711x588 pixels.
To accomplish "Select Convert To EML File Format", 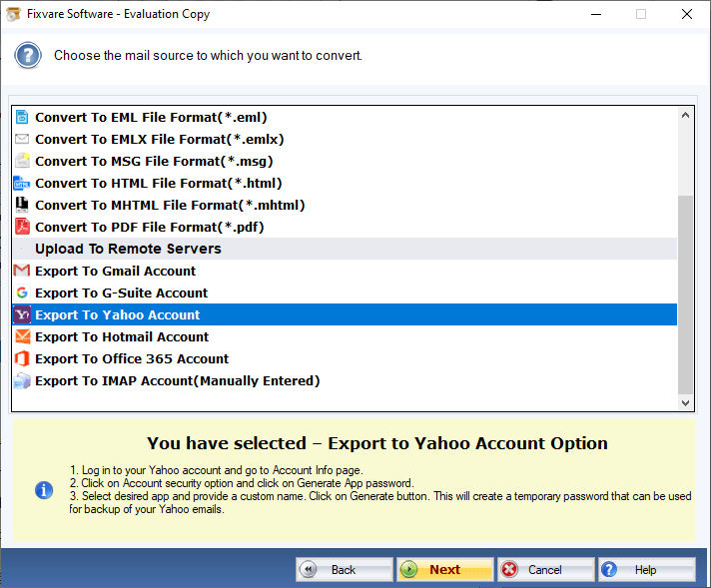I will tap(345, 117).
